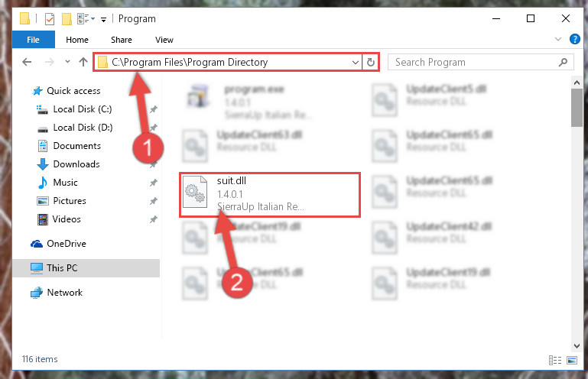Toggle pin next to Pictures
Image resolution: width=588 pixels, height=379 pixels.
tap(154, 201)
